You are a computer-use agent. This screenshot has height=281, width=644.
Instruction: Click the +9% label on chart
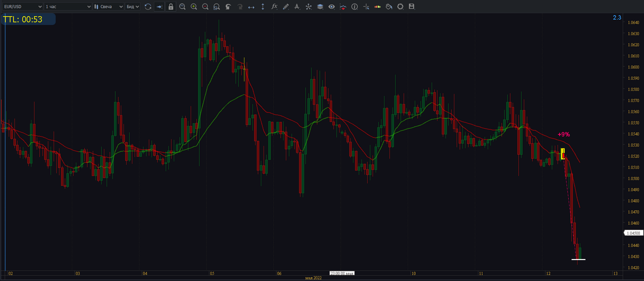click(x=564, y=134)
